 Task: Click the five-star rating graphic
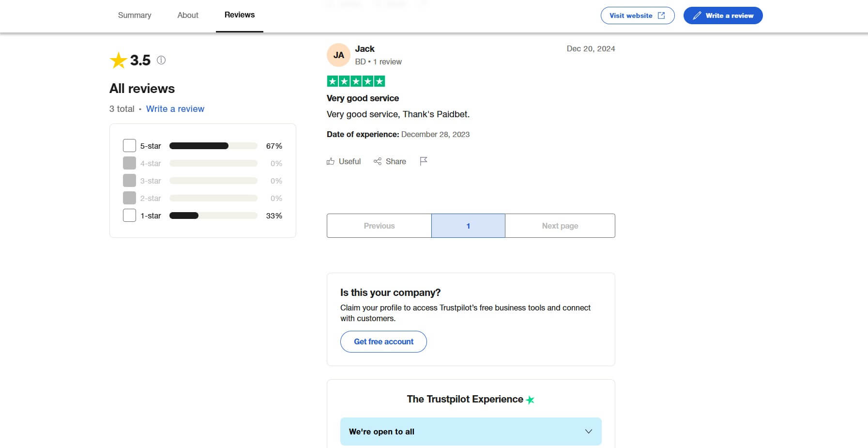pos(356,81)
